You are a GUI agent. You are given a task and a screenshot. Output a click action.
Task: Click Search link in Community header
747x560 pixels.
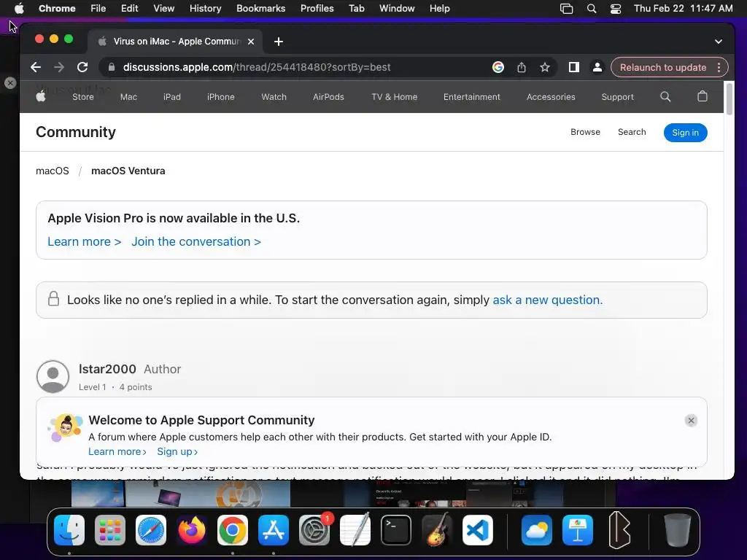(632, 132)
